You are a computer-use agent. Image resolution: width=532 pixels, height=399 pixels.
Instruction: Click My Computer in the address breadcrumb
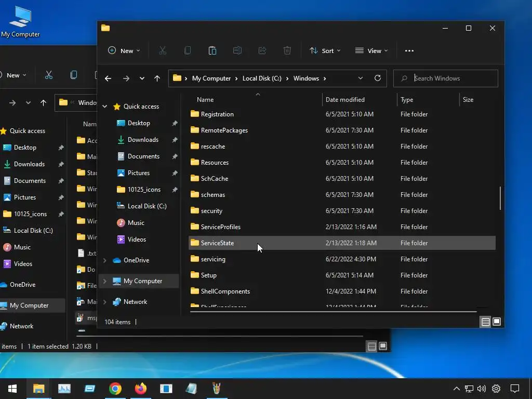[x=211, y=78]
